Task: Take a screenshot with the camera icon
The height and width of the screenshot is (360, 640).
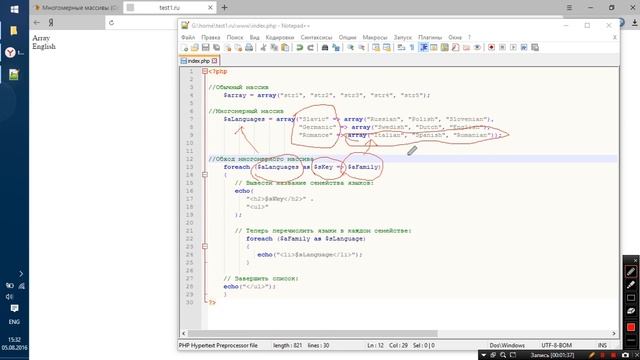Action: 625,355
